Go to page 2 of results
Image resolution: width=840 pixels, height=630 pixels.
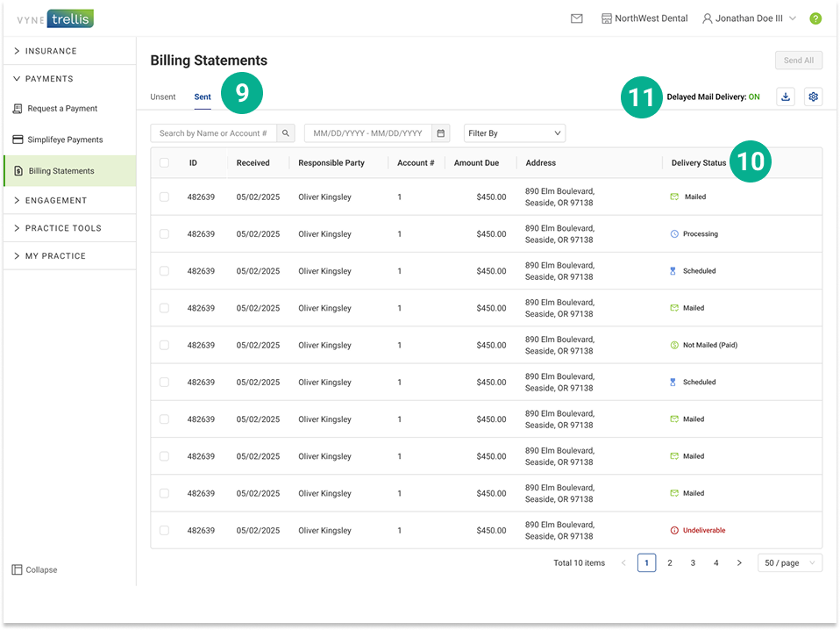[x=670, y=562]
